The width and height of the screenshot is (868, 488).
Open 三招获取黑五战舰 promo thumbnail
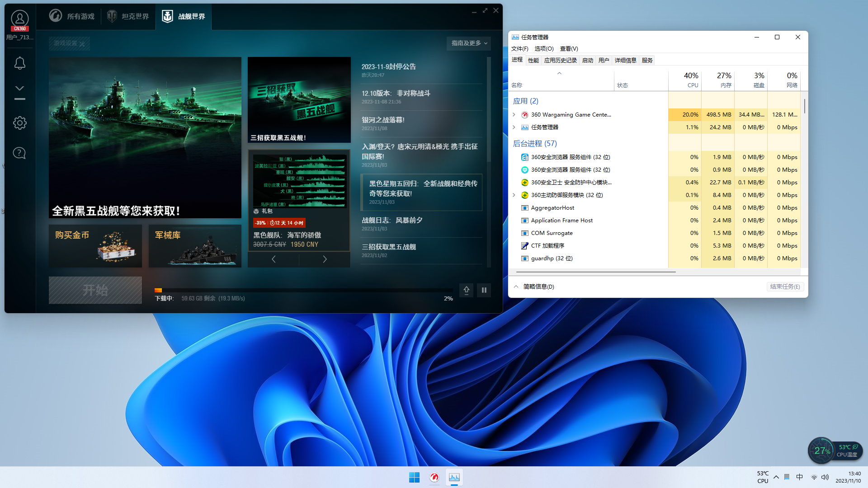tap(299, 100)
